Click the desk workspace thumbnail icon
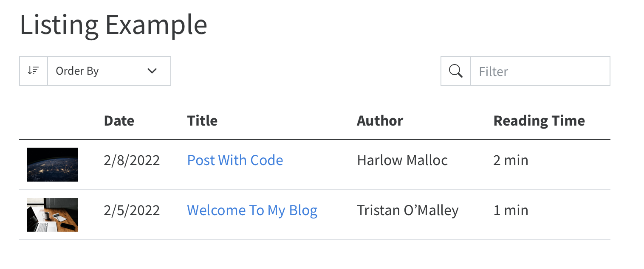Viewport: 644px width, 269px height. pos(52,214)
